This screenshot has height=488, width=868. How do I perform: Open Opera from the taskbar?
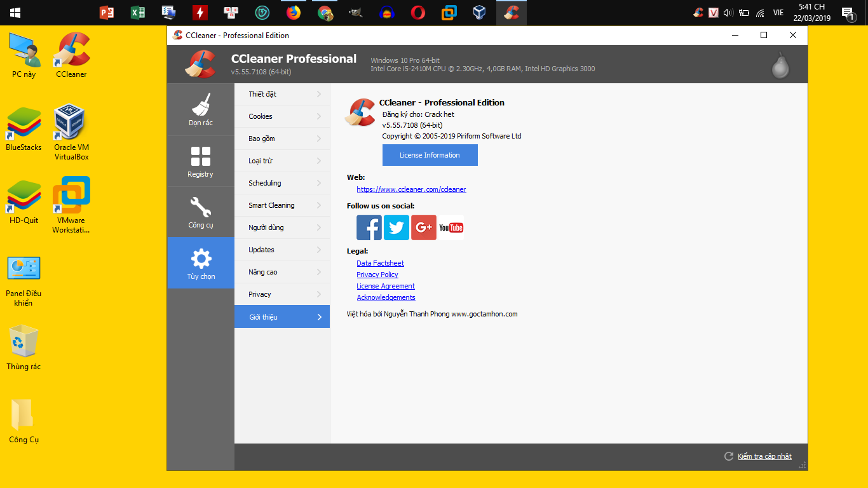coord(418,13)
